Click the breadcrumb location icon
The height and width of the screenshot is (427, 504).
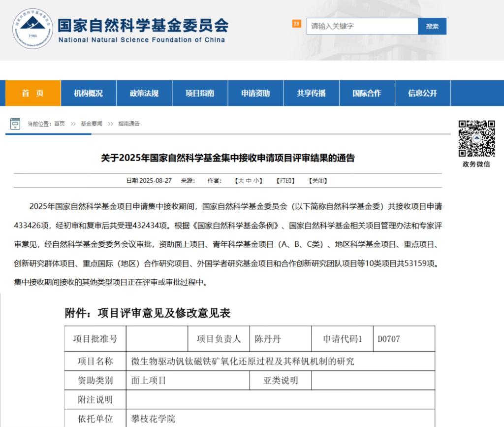[x=15, y=124]
